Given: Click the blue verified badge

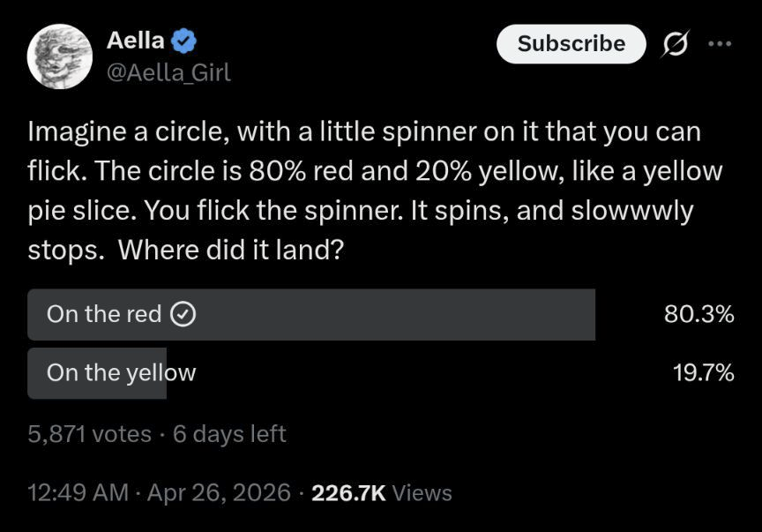Looking at the screenshot, I should (x=184, y=41).
